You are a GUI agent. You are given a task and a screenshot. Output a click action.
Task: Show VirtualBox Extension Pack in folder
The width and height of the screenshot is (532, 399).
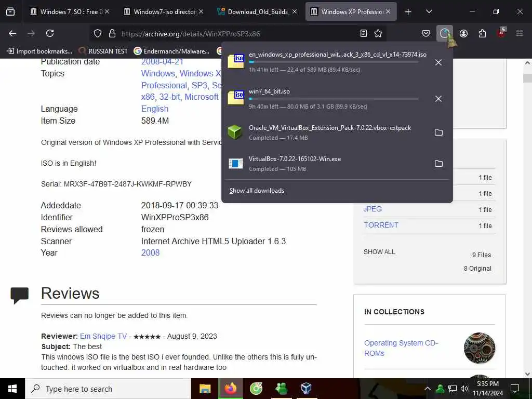[438, 132]
